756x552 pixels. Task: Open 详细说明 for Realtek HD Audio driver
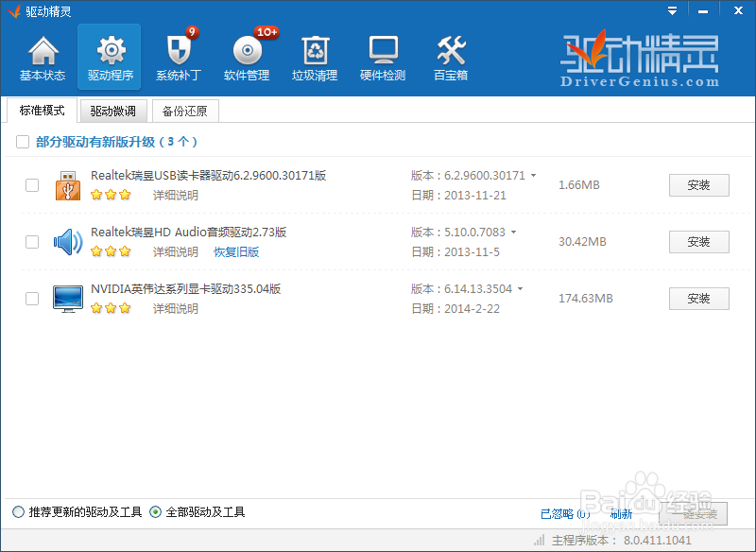pos(176,252)
